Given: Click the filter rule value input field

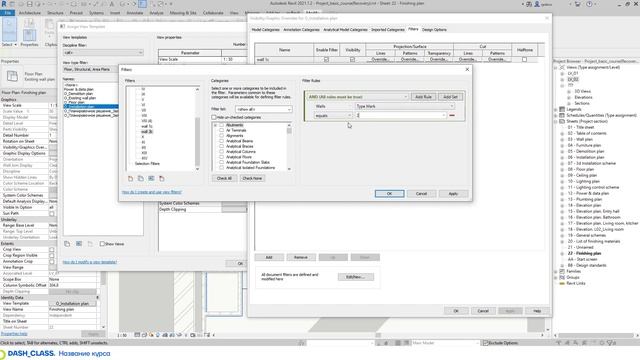Looking at the screenshot, I should [401, 116].
